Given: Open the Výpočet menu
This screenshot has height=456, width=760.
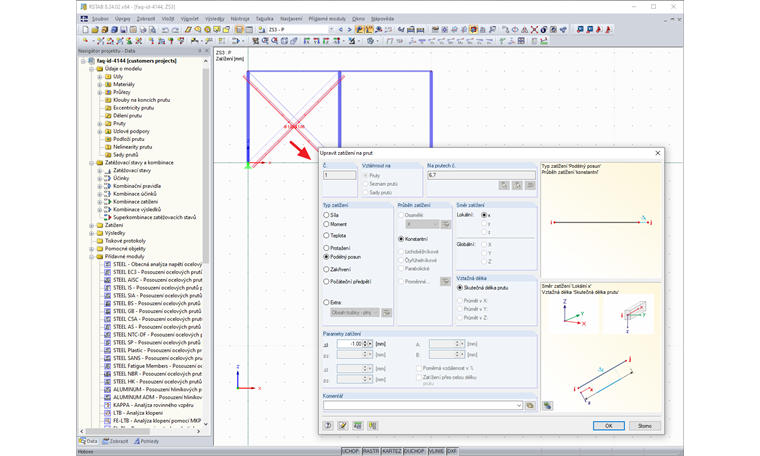Looking at the screenshot, I should (x=190, y=19).
